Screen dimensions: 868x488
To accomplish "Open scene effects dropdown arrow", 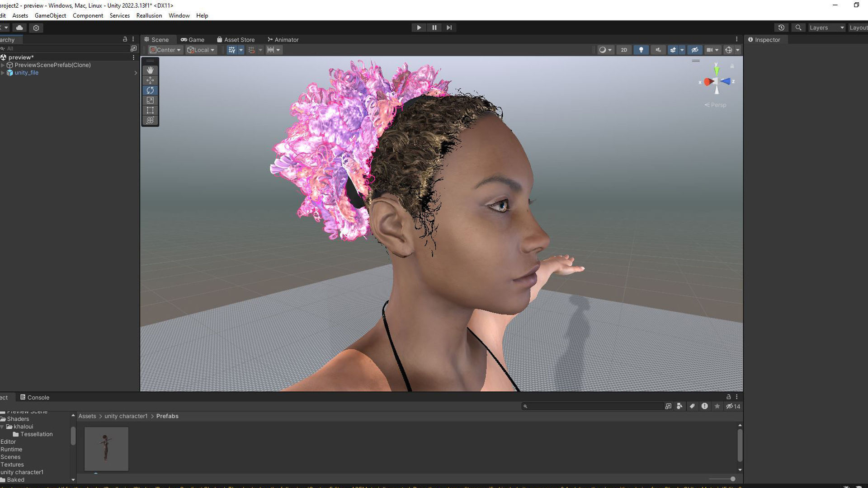I will [682, 50].
